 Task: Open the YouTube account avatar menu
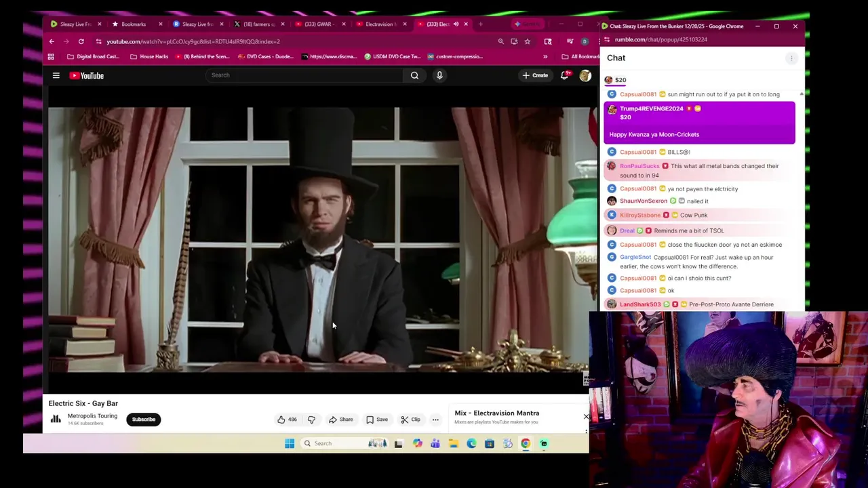585,75
